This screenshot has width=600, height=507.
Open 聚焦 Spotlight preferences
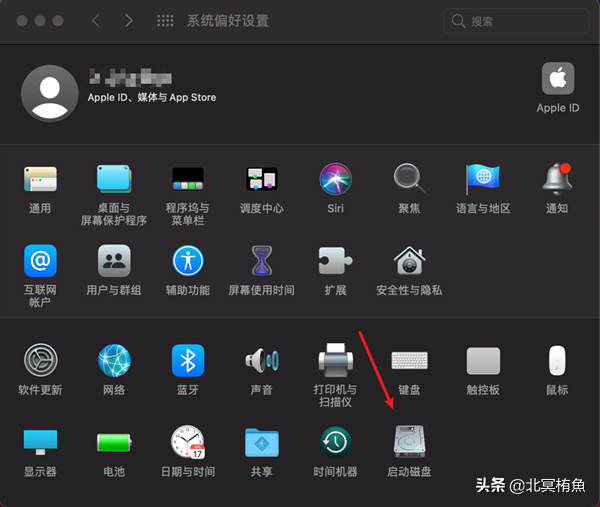pyautogui.click(x=409, y=179)
